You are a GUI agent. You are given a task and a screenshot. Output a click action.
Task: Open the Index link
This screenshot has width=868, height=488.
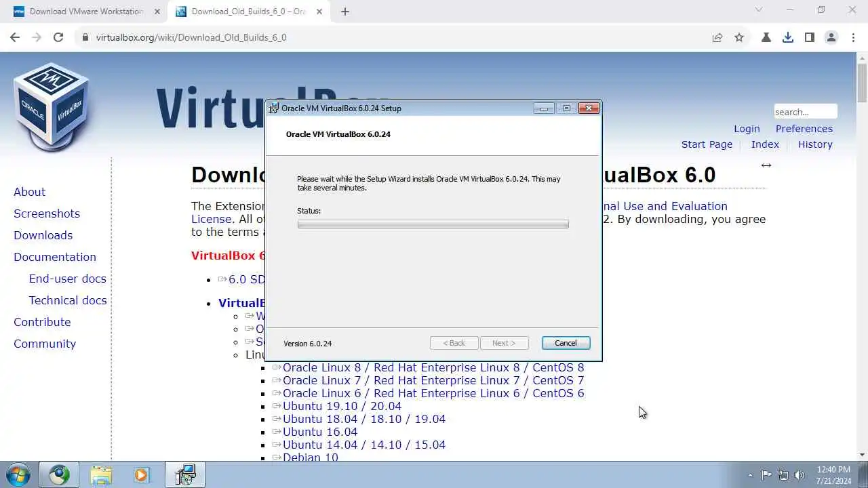pos(765,144)
